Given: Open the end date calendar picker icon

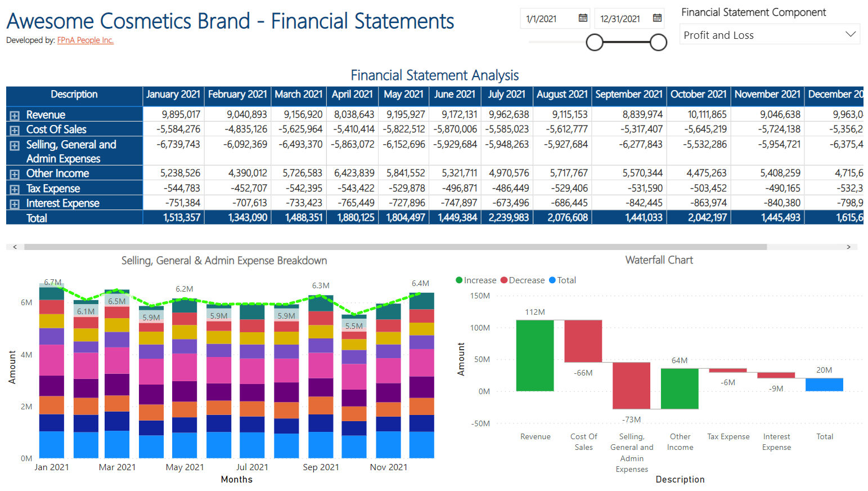Looking at the screenshot, I should click(657, 18).
